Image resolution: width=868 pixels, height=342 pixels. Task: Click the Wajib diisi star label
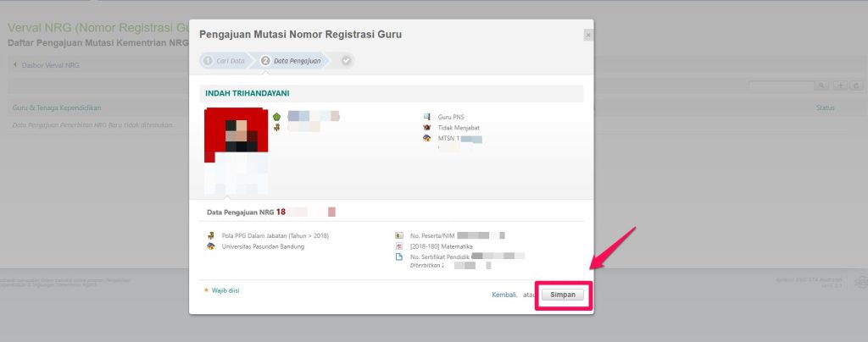click(222, 290)
